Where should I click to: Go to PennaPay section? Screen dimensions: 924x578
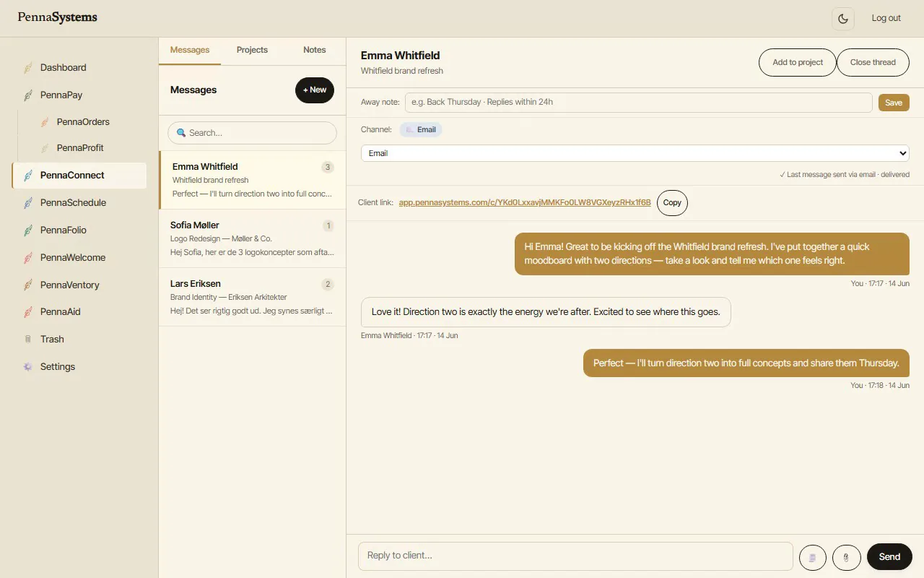79,95
